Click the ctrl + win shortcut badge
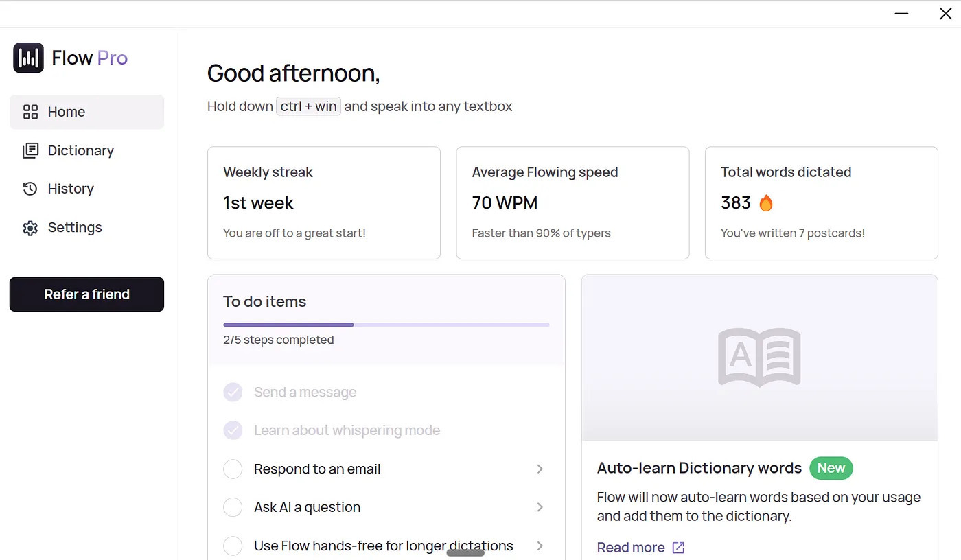 pyautogui.click(x=308, y=106)
